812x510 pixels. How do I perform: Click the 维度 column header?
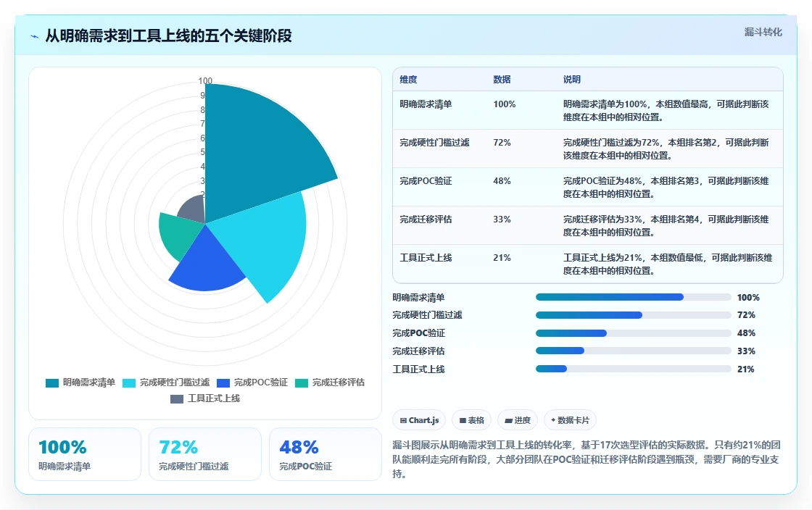tap(408, 80)
